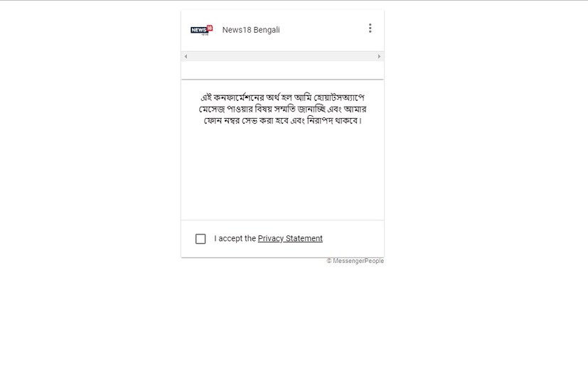Expand the vertical ellipsis overflow menu

pyautogui.click(x=370, y=28)
